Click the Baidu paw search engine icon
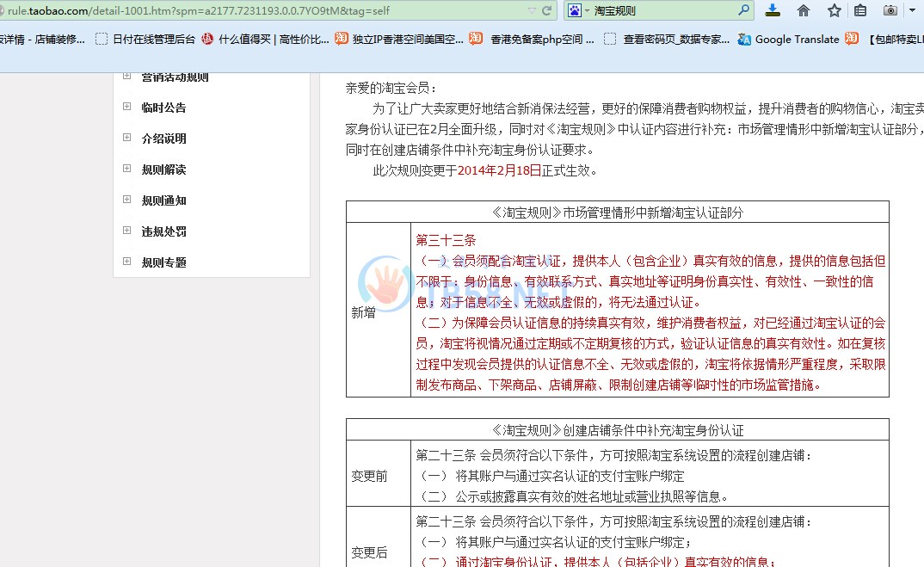The width and height of the screenshot is (924, 567). (x=575, y=10)
